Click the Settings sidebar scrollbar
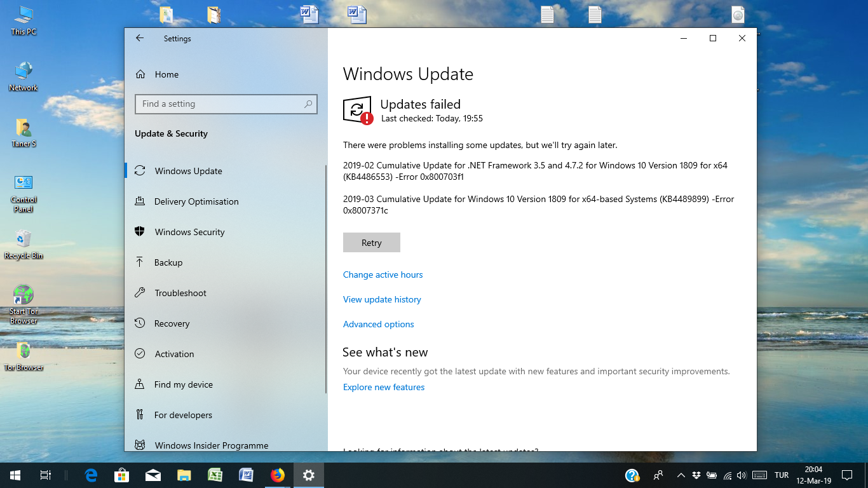868x488 pixels. (x=326, y=280)
